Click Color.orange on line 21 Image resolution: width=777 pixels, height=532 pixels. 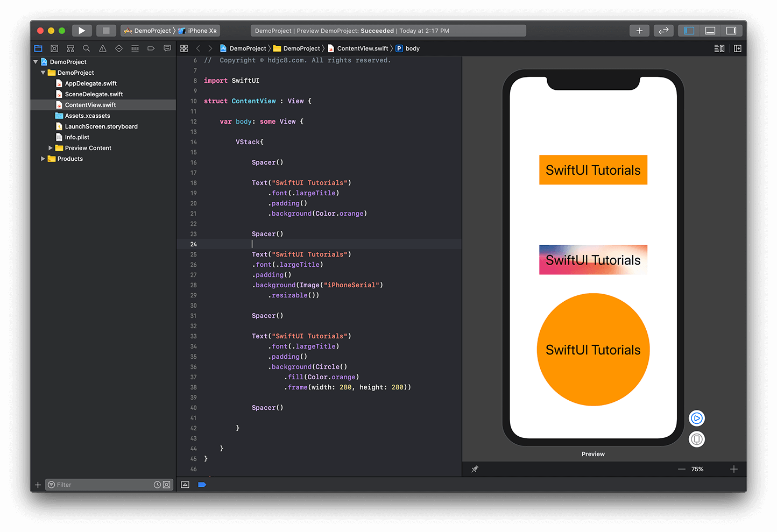coord(339,214)
